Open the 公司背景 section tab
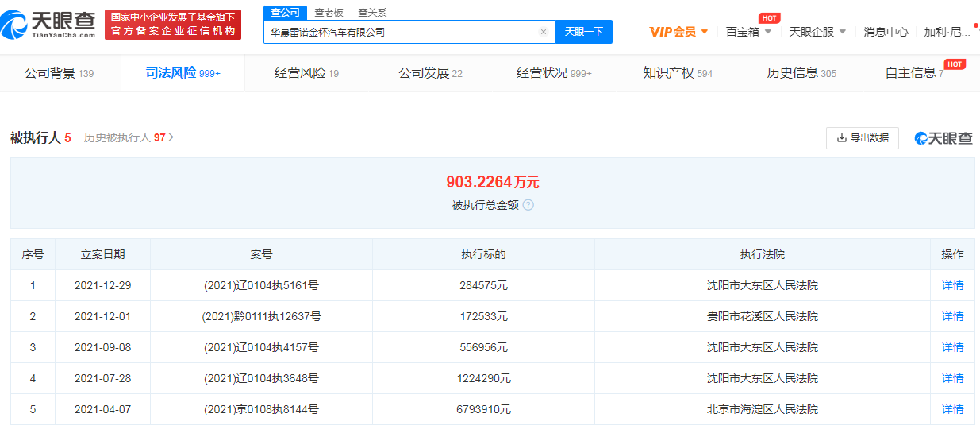The height and width of the screenshot is (429, 980). pyautogui.click(x=59, y=73)
